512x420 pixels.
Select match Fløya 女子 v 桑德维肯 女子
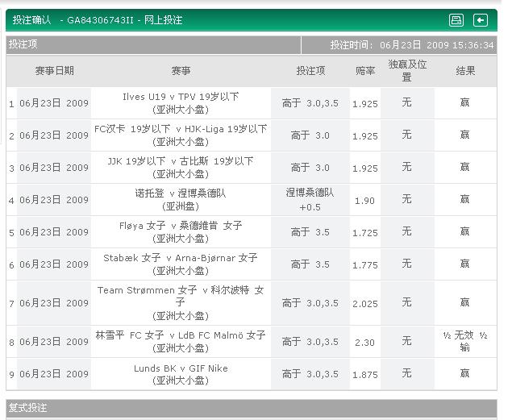tap(181, 226)
